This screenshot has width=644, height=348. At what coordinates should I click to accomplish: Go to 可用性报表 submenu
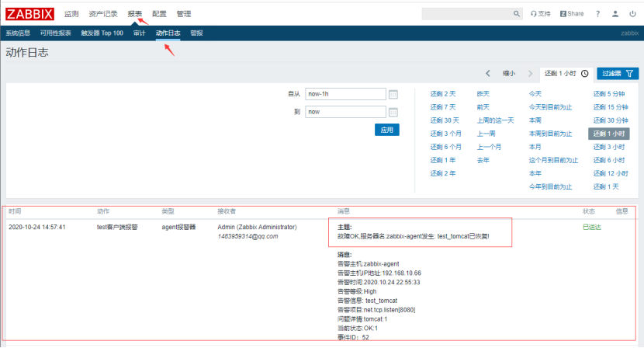(x=55, y=33)
